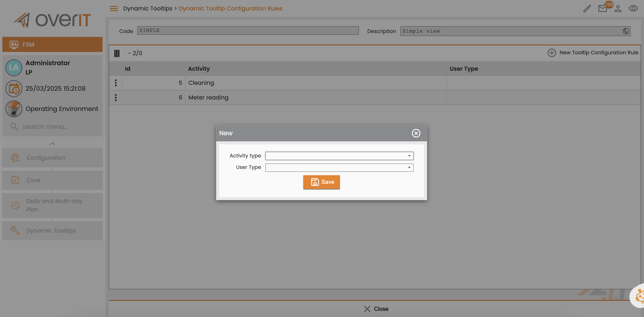This screenshot has width=644, height=317.
Task: Open the Core menu
Action: 52,180
